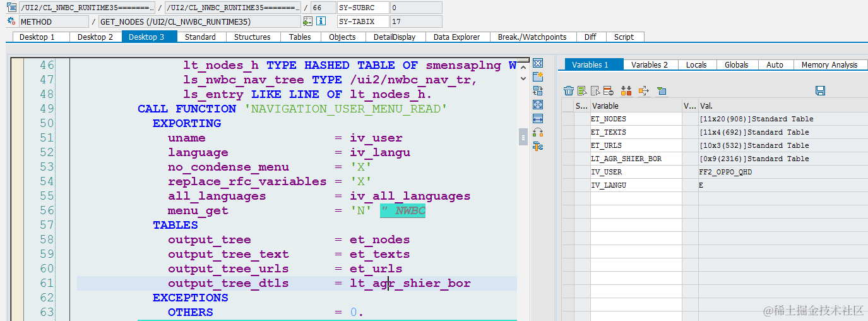The height and width of the screenshot is (321, 868).
Task: Open the Diff tab
Action: pyautogui.click(x=590, y=37)
